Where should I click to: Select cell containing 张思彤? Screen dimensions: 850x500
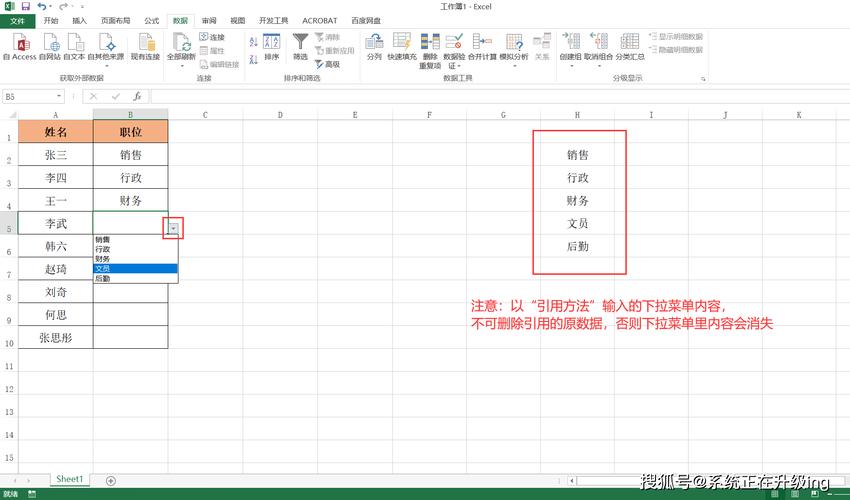pos(56,337)
